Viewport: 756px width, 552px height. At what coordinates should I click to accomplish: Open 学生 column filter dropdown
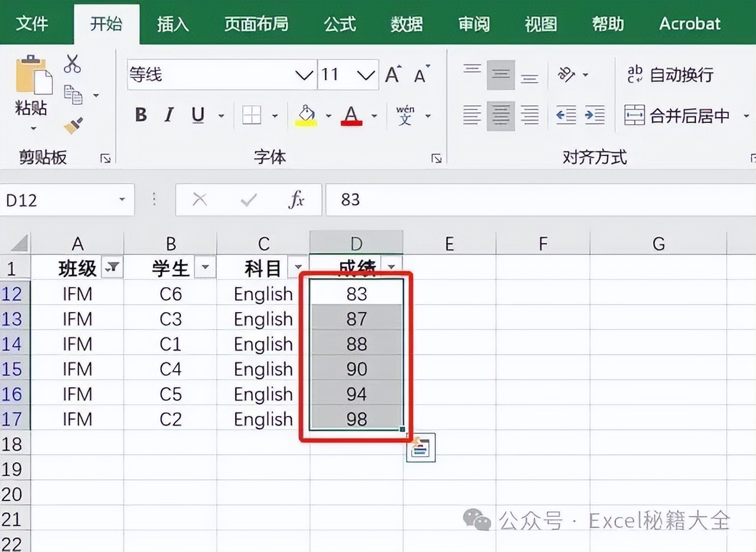pyautogui.click(x=205, y=268)
